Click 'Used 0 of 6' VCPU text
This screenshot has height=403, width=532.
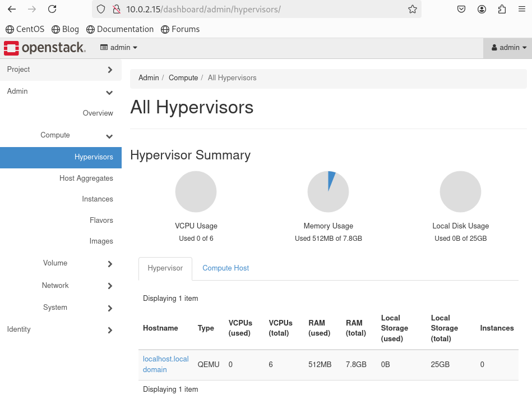[196, 239]
